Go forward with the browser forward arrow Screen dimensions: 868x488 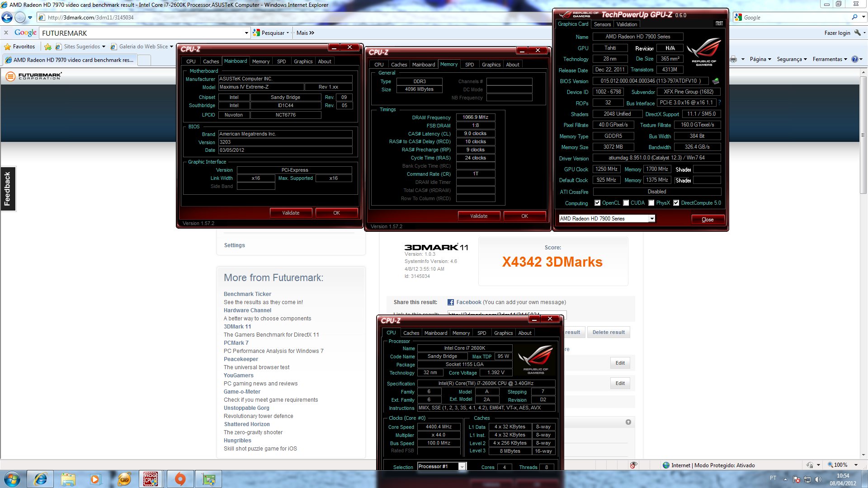pos(20,17)
